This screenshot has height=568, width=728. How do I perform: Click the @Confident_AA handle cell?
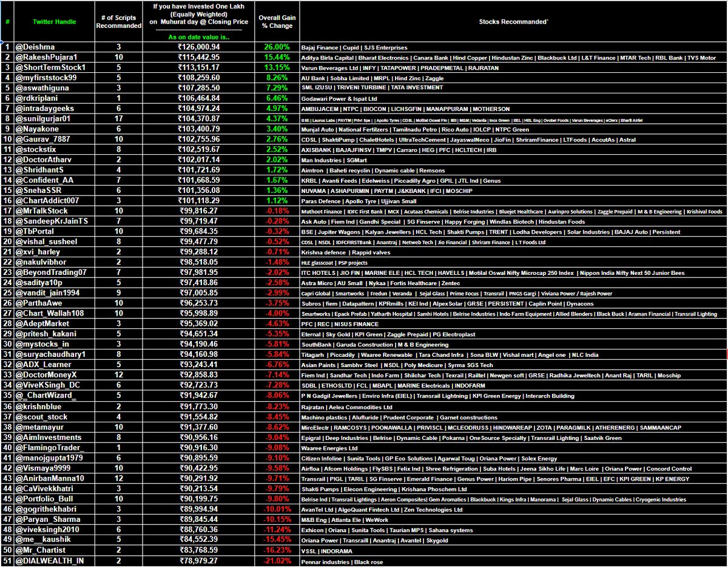tap(53, 180)
